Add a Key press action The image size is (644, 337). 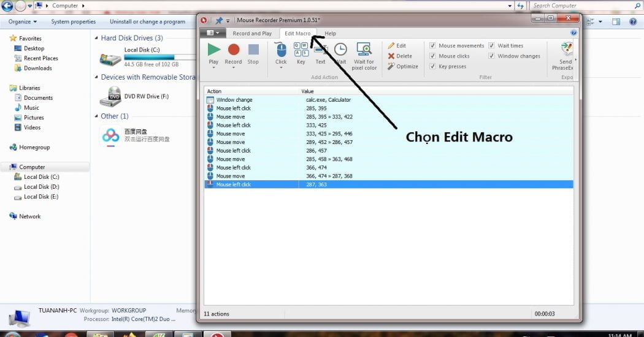pos(301,50)
